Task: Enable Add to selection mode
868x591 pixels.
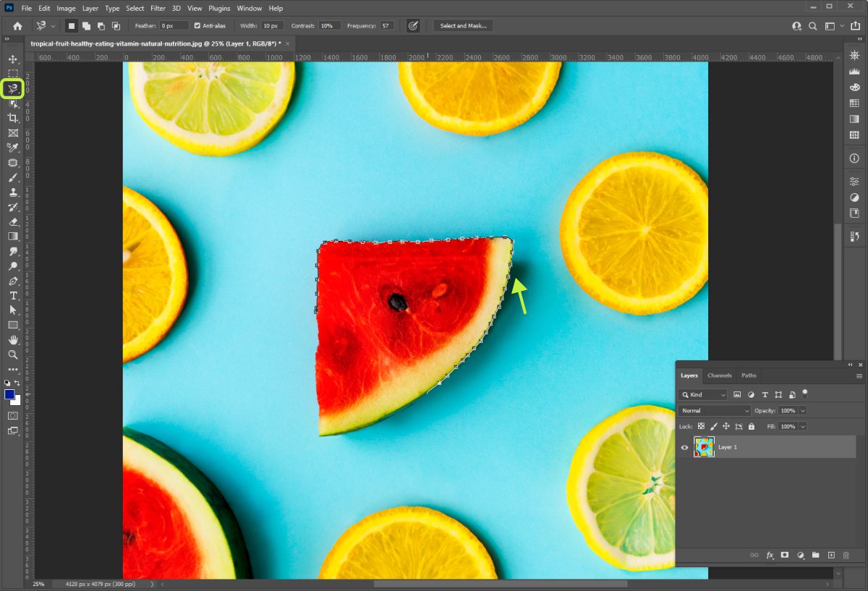Action: click(x=86, y=25)
